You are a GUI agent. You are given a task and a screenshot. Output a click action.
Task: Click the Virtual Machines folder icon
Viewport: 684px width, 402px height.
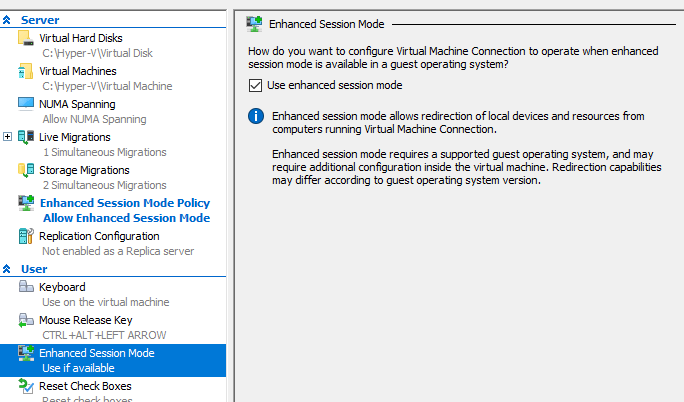click(26, 71)
